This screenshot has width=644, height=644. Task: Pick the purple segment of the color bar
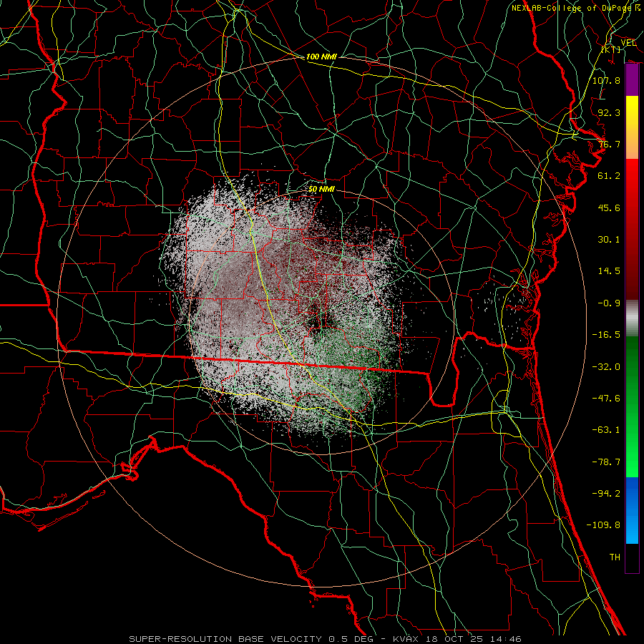632,79
